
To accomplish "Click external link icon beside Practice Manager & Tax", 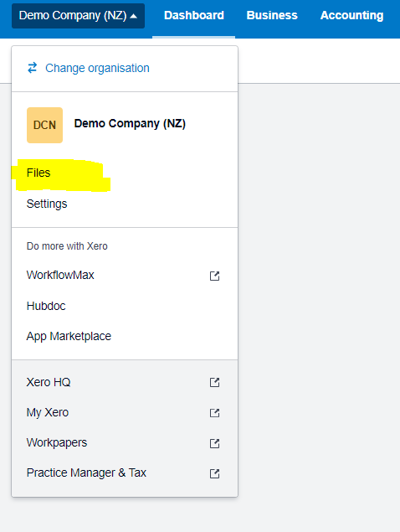I will (214, 473).
